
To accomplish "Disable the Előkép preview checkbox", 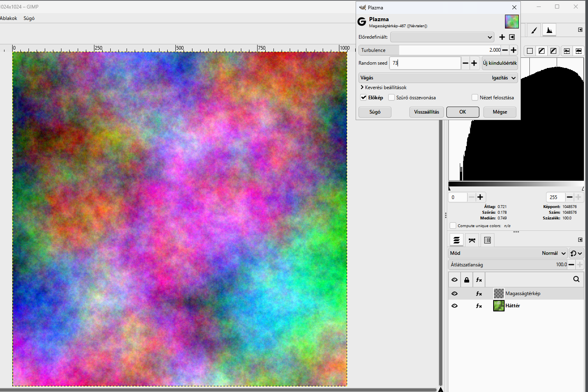I will pyautogui.click(x=363, y=97).
